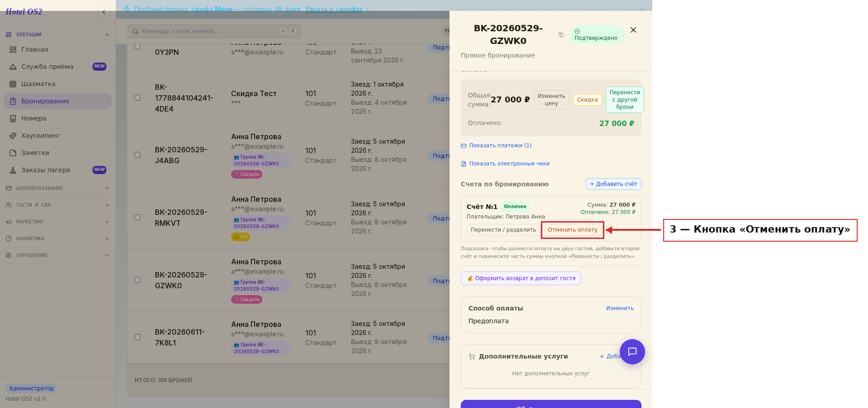Close the booking details panel
The height and width of the screenshot is (408, 868).
point(633,30)
